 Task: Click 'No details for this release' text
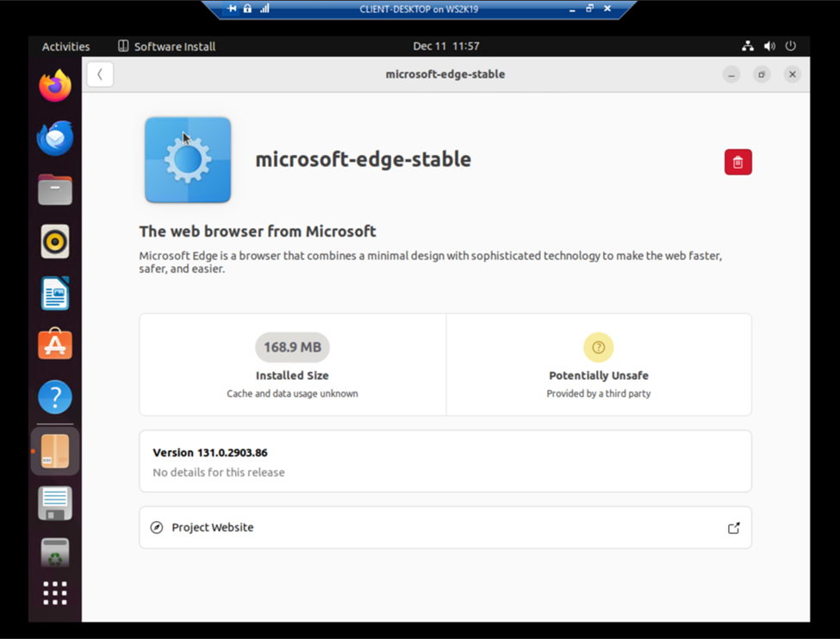219,473
